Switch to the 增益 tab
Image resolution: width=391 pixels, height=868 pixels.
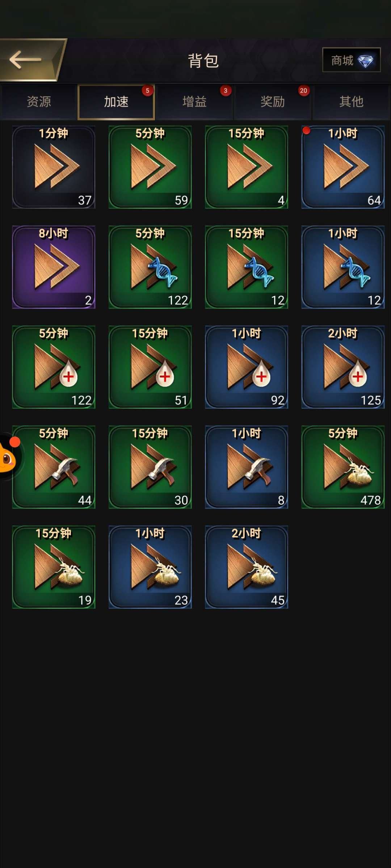click(194, 102)
